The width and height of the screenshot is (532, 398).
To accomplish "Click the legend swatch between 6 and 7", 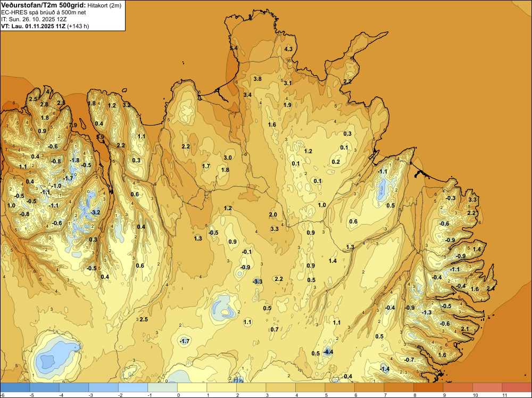I will tap(369, 387).
